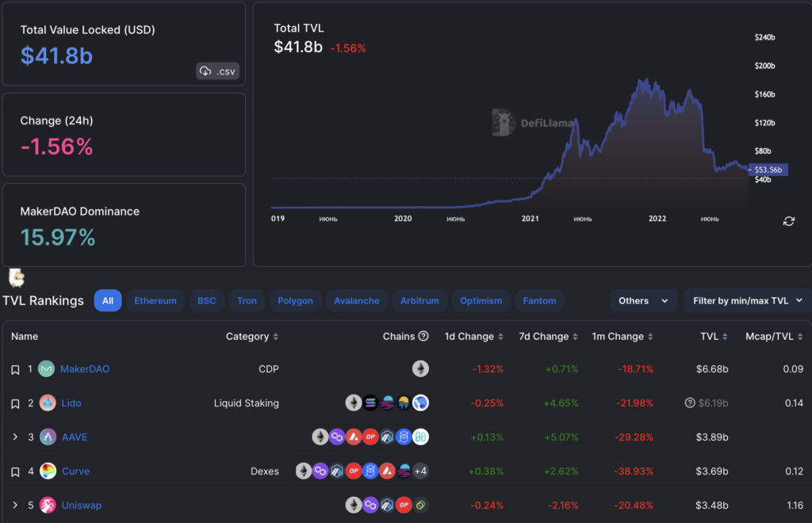
Task: Click the Lido protocol logo icon
Action: [x=48, y=403]
